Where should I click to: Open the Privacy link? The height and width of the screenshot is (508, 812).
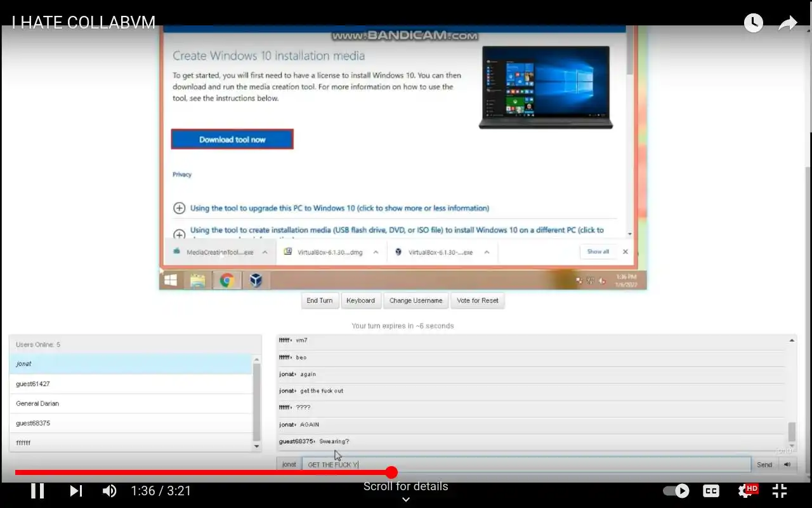click(x=182, y=175)
